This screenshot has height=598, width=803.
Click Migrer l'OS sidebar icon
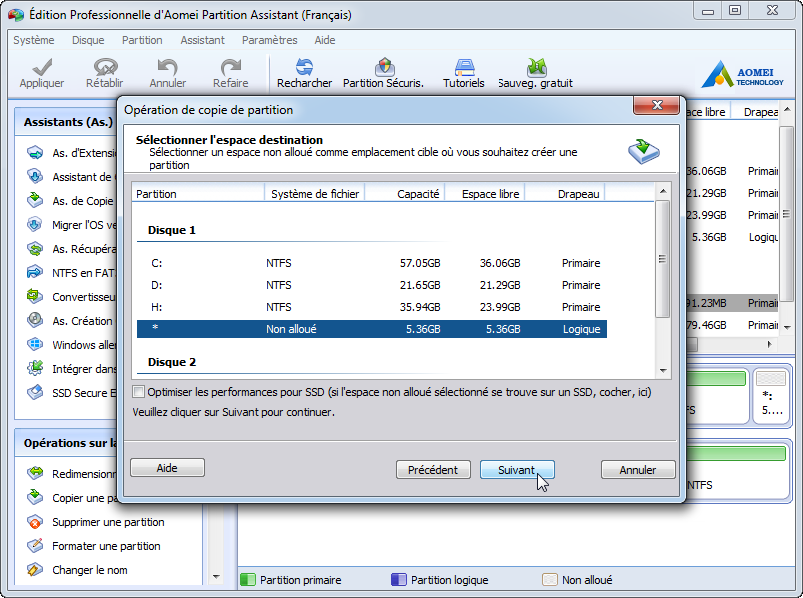(35, 224)
